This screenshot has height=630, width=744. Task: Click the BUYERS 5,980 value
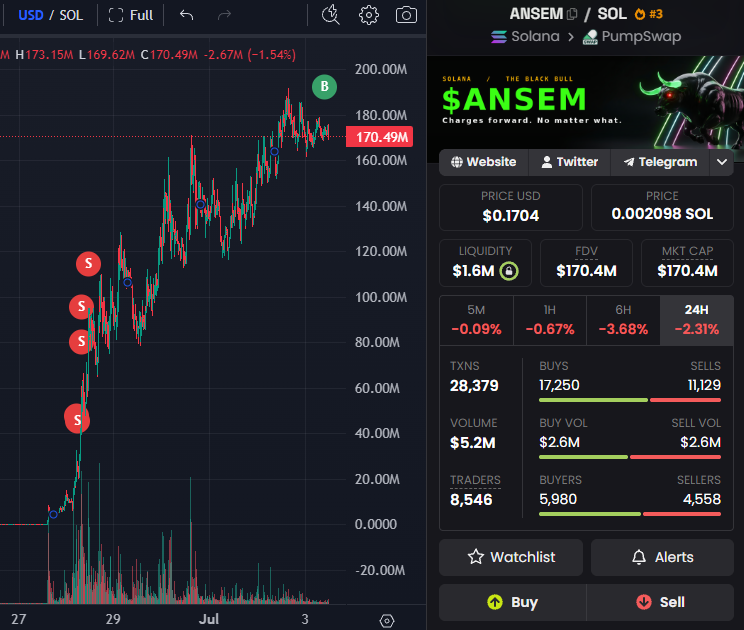tap(558, 499)
